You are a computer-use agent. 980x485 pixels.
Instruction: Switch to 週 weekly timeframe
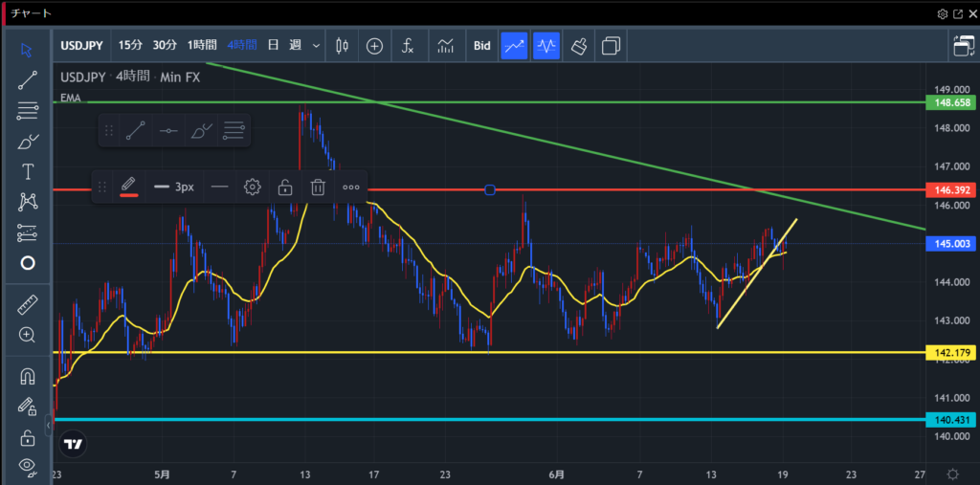click(x=295, y=45)
